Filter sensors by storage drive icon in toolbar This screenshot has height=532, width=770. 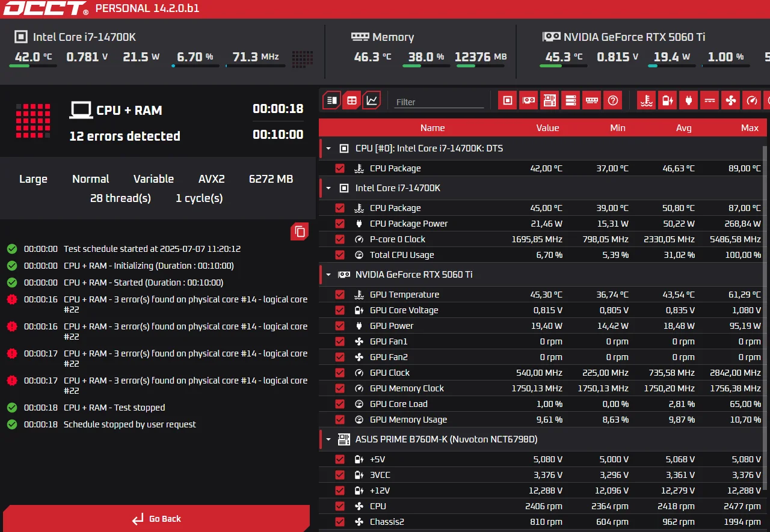(571, 100)
